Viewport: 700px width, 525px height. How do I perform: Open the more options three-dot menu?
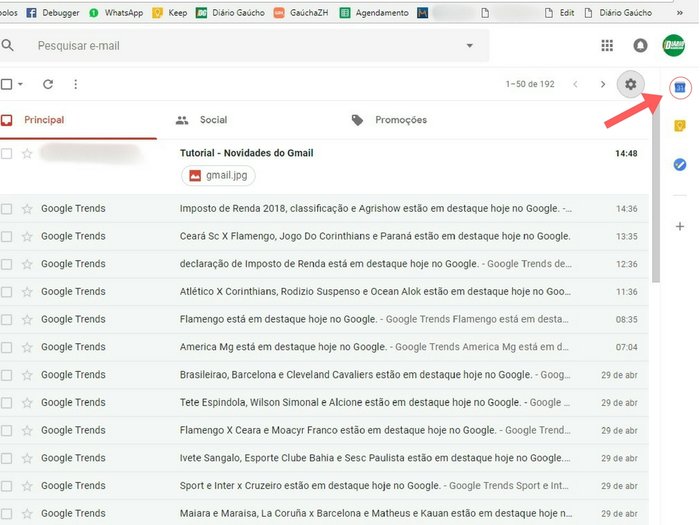(75, 84)
